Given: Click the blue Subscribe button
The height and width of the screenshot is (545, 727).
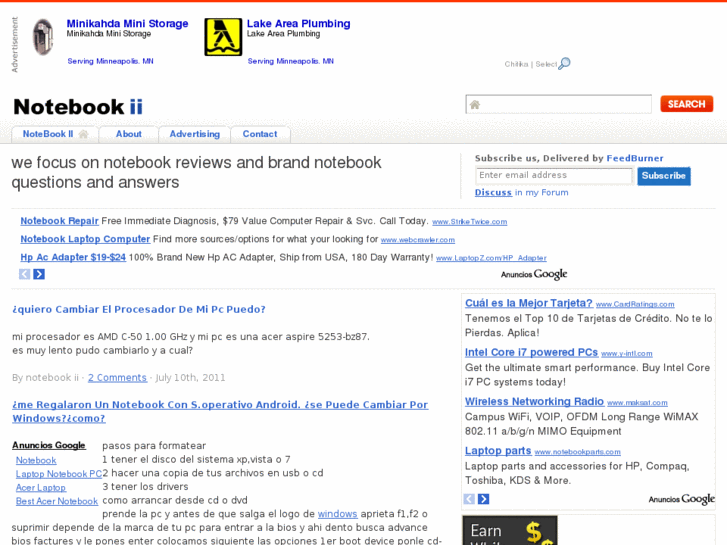Looking at the screenshot, I should point(663,176).
